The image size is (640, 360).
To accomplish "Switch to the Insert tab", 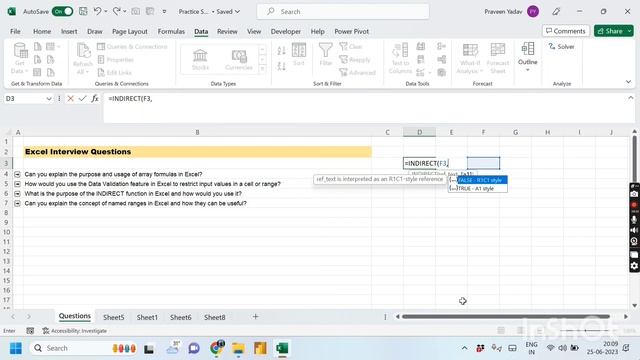I will click(69, 31).
